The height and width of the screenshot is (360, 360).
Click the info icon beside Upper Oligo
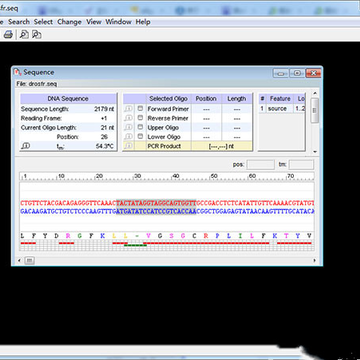[x=129, y=127]
